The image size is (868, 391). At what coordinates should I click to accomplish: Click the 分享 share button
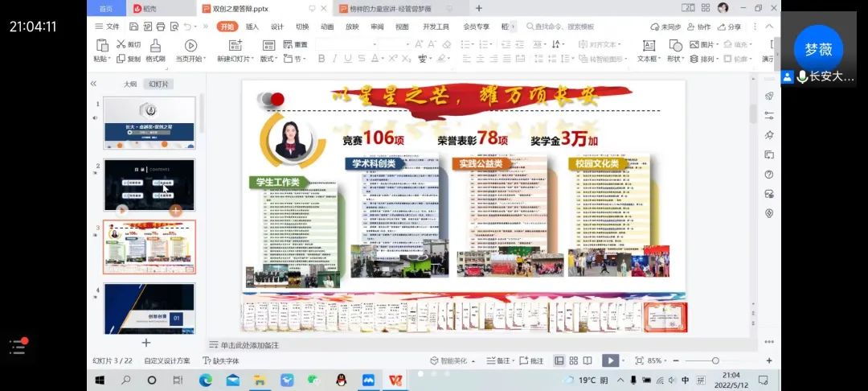(730, 26)
